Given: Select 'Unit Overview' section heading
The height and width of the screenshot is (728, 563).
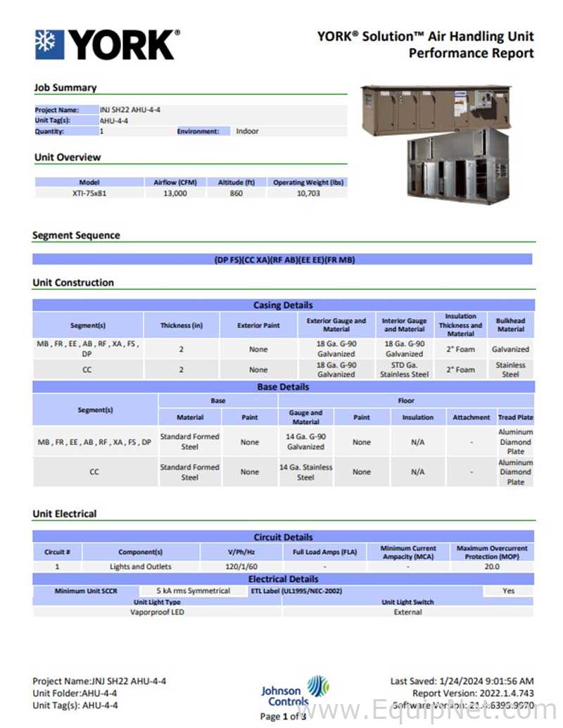Looking at the screenshot, I should 68,157.
